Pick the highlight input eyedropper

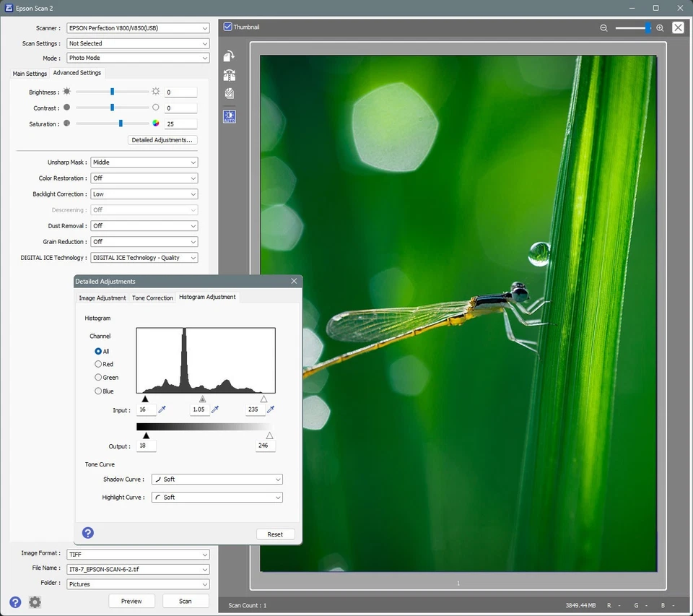[x=271, y=410]
